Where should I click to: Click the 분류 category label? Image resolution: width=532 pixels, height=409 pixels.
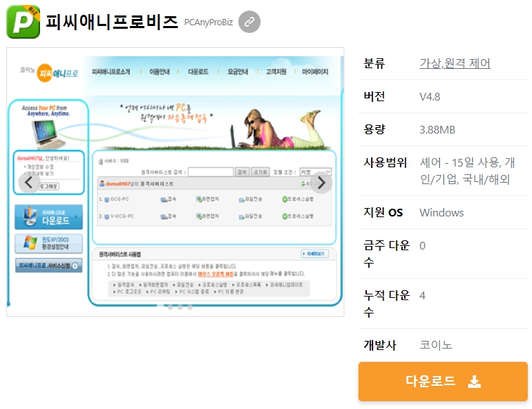tap(375, 63)
